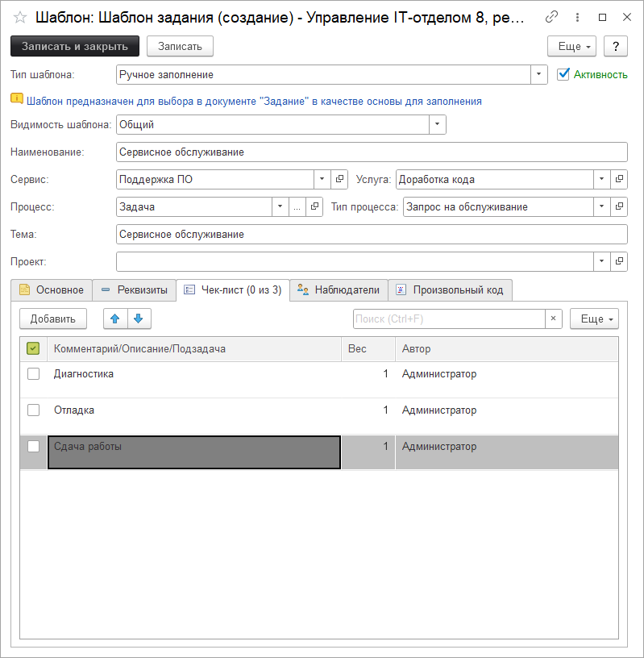The width and height of the screenshot is (644, 658).
Task: Click the copy link icon in title bar
Action: coord(551,17)
